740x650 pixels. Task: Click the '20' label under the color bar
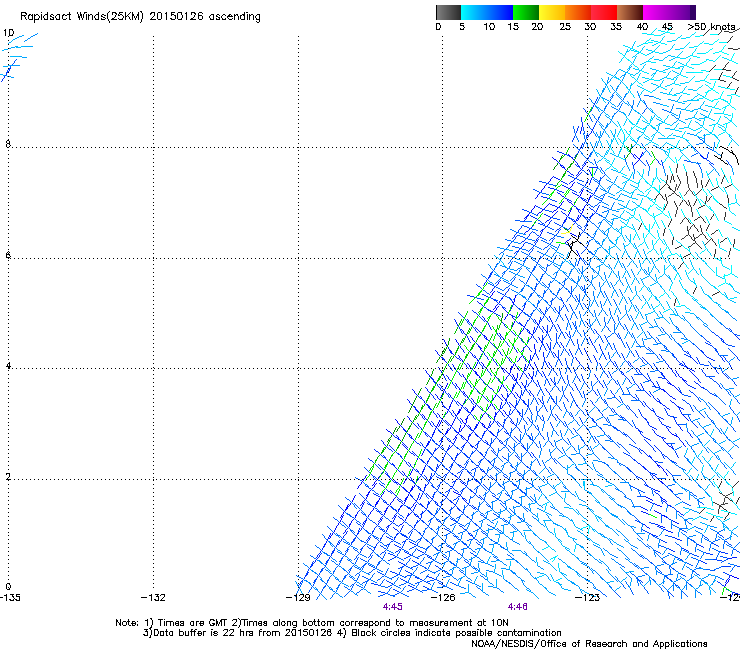pos(537,27)
